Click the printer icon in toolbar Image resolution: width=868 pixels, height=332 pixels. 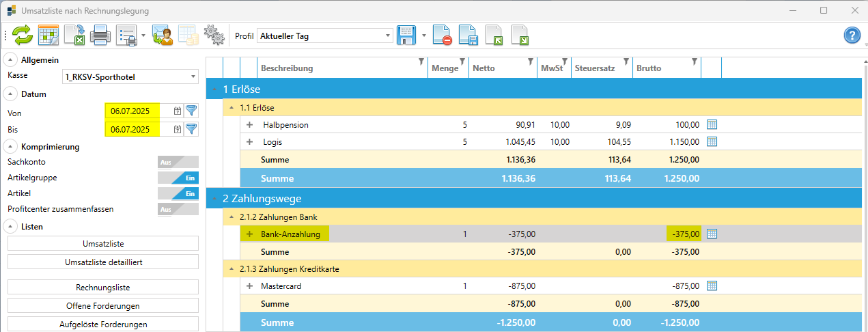(x=100, y=36)
